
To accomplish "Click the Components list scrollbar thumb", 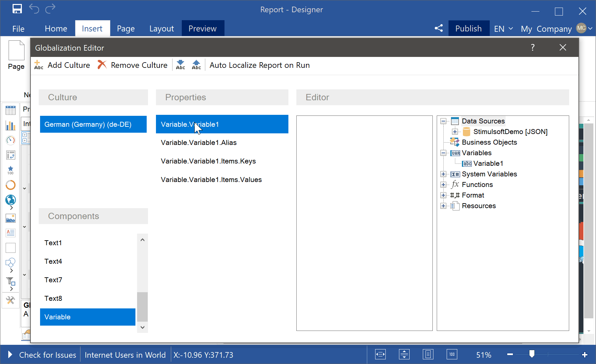I will point(142,307).
